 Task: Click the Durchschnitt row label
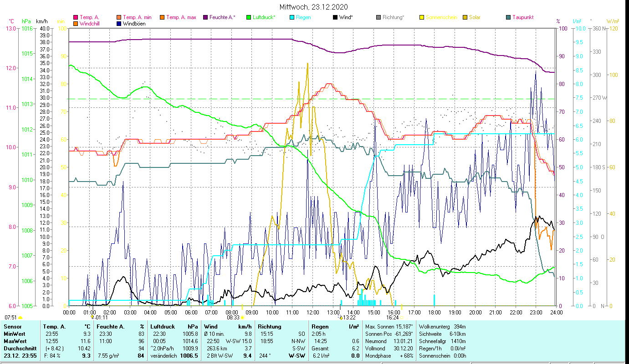point(20,348)
